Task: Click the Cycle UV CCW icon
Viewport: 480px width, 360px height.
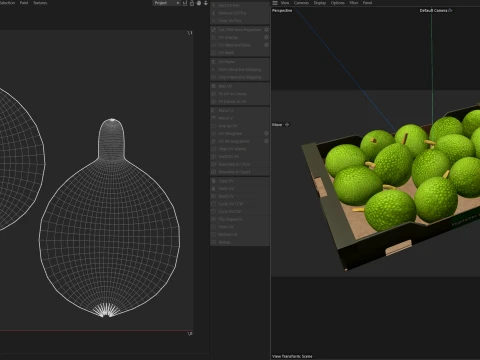Action: click(x=214, y=204)
